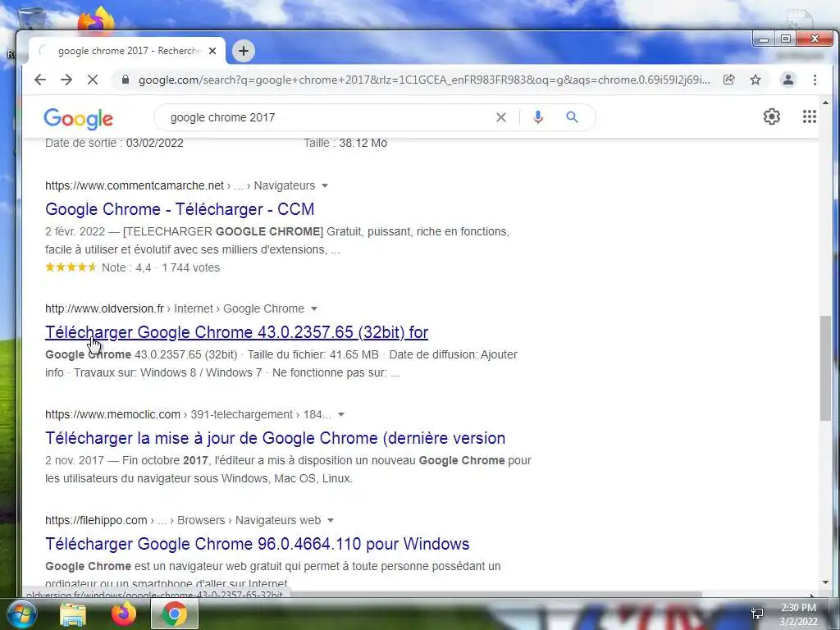Click the padlock site info icon
The image size is (840, 630).
tap(126, 80)
